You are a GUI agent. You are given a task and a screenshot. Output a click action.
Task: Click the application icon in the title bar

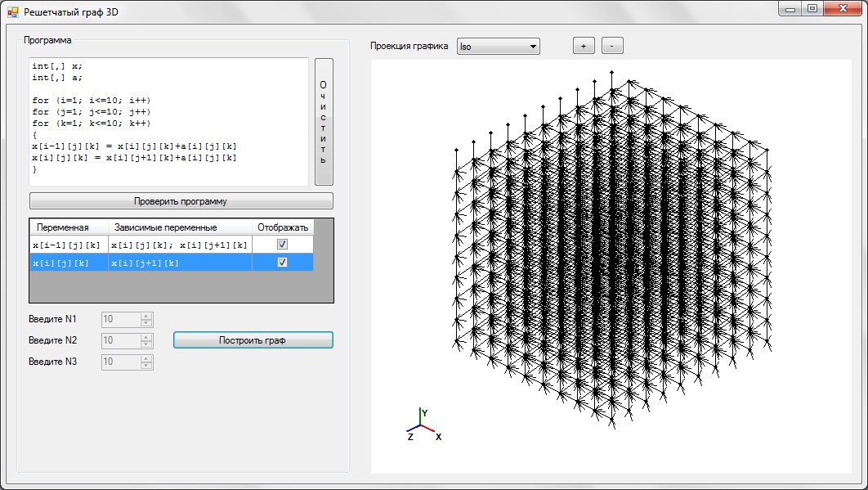[x=12, y=12]
